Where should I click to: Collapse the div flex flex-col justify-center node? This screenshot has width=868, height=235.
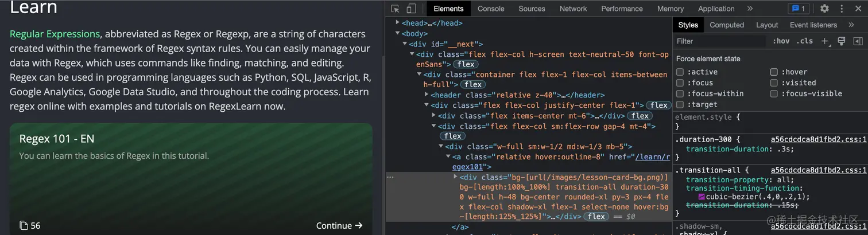point(427,105)
